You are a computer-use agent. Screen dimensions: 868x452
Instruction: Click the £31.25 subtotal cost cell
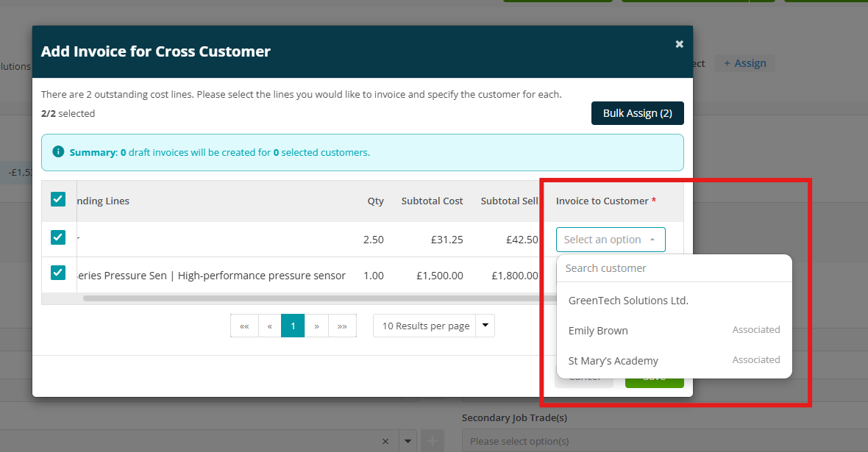click(447, 240)
